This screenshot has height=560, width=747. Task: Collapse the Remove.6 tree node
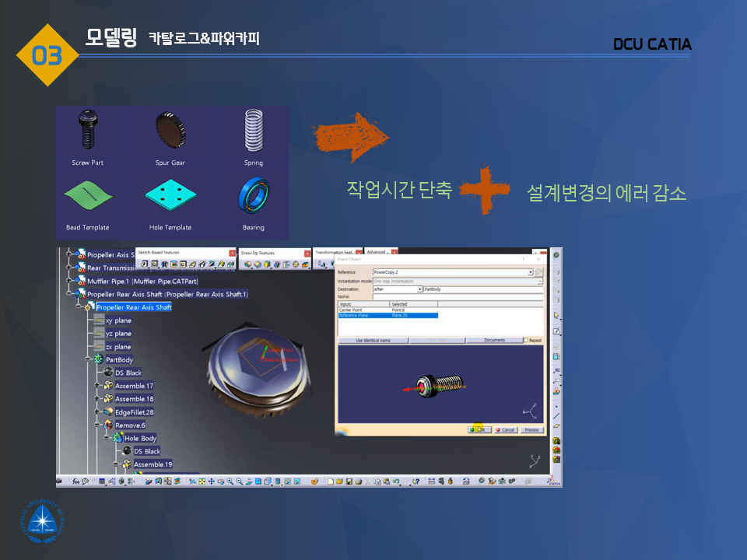pos(97,425)
